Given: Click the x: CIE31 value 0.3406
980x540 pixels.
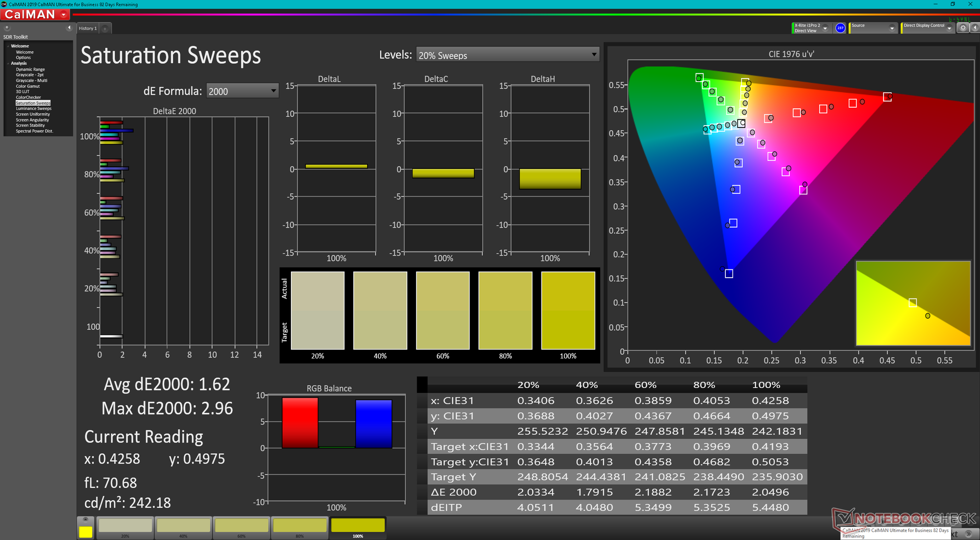Looking at the screenshot, I should 535,401.
